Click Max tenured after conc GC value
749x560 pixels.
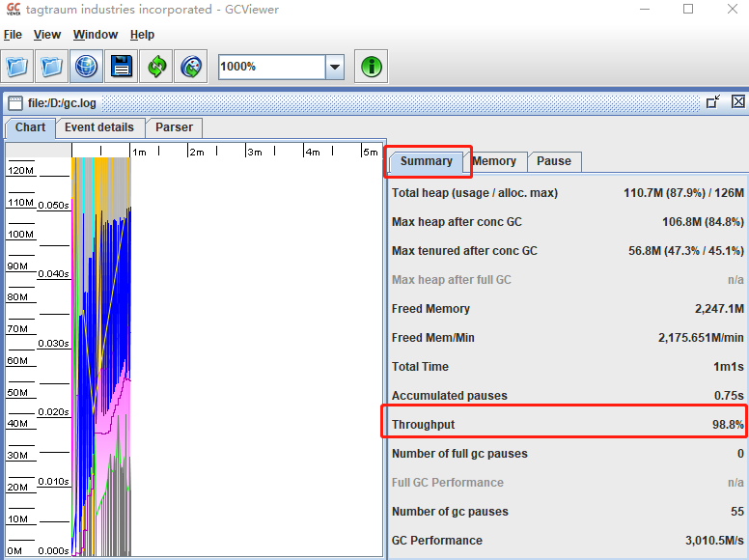[686, 251]
